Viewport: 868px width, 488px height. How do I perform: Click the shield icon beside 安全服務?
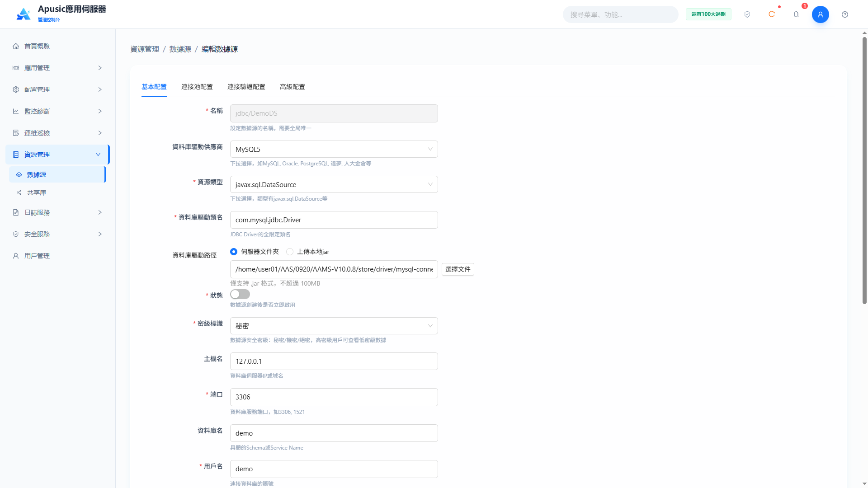(x=16, y=234)
